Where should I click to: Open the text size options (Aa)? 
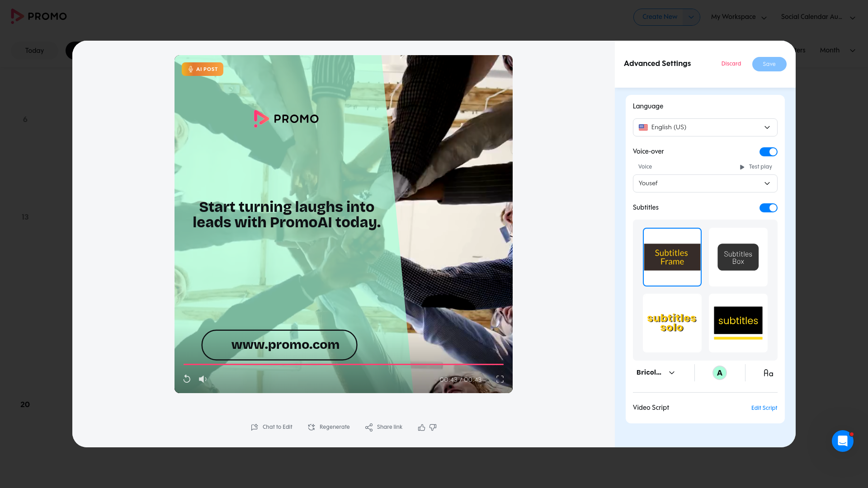point(768,373)
